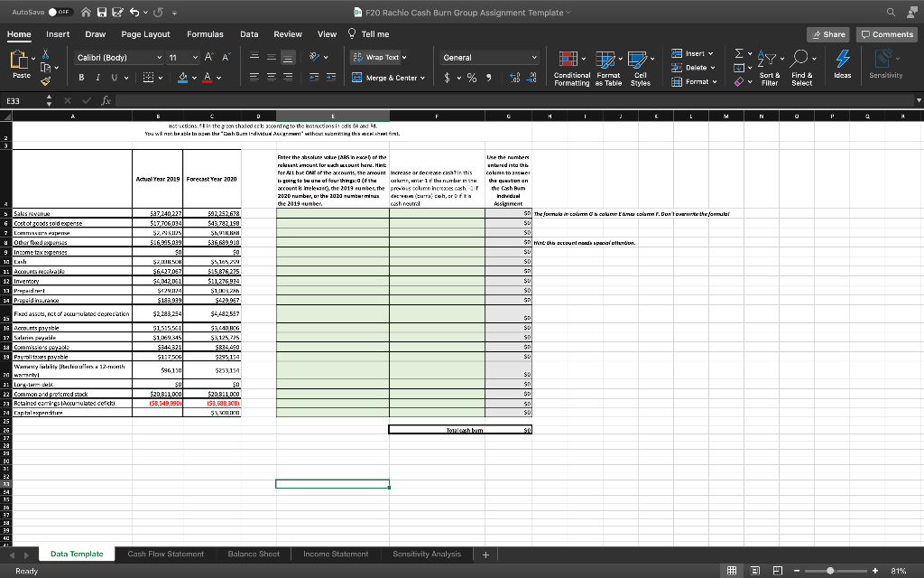
Task: Switch to the Review ribbon tab
Action: pos(288,34)
